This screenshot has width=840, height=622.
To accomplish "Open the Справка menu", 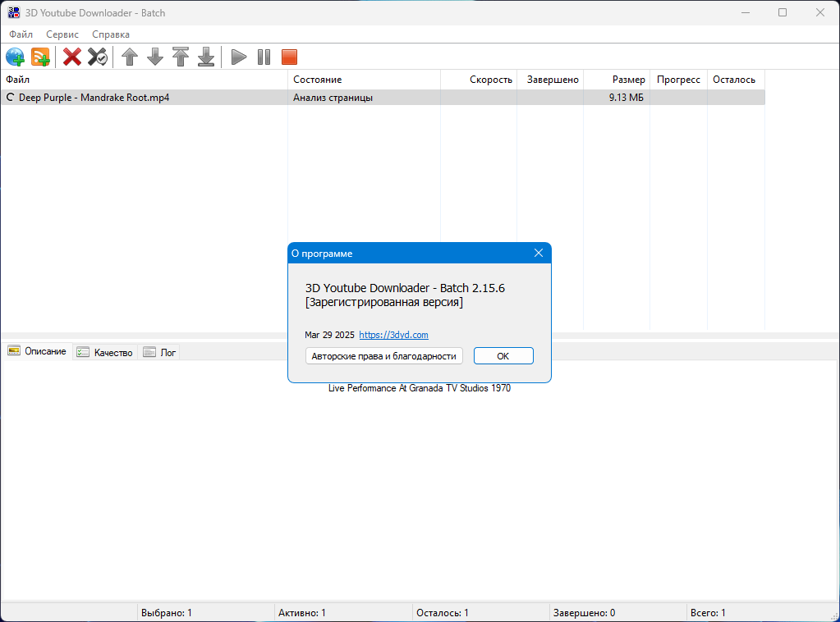I will 111,34.
